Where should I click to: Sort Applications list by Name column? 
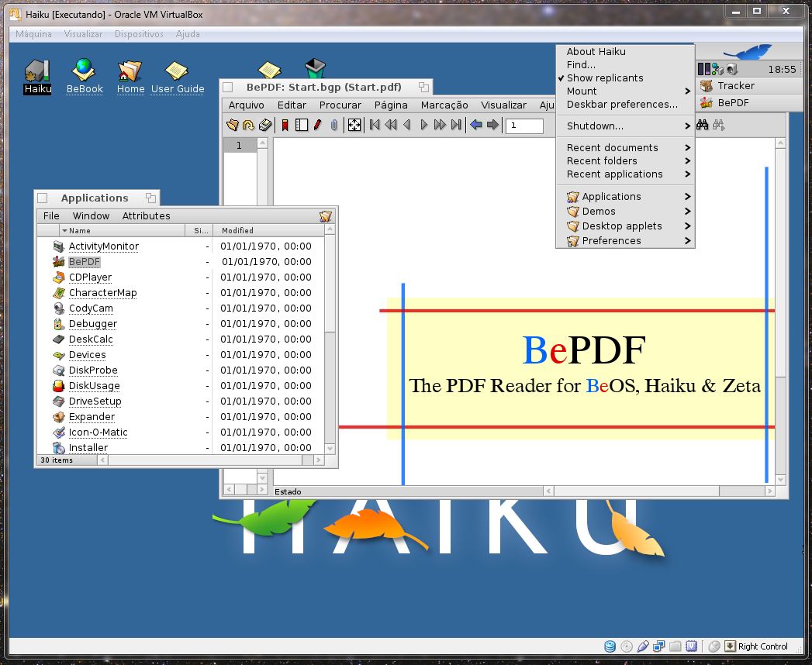(x=123, y=231)
